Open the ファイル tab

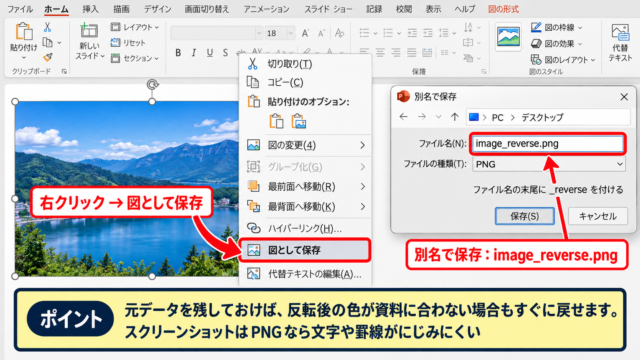point(20,9)
